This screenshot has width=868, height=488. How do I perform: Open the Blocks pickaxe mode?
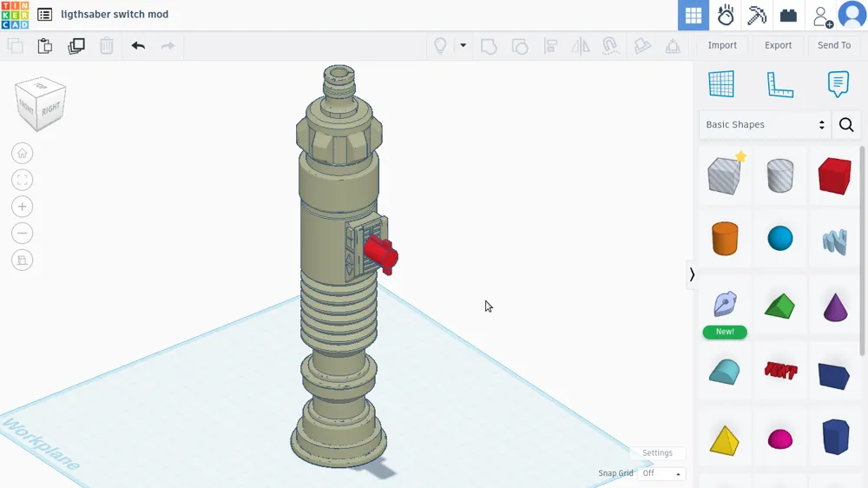[756, 15]
